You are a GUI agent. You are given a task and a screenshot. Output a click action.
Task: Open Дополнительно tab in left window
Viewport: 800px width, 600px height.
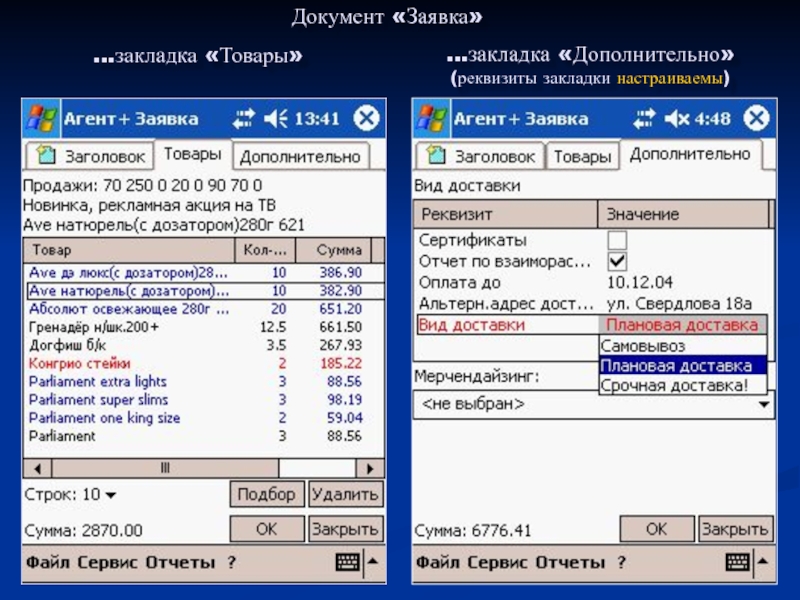[300, 156]
